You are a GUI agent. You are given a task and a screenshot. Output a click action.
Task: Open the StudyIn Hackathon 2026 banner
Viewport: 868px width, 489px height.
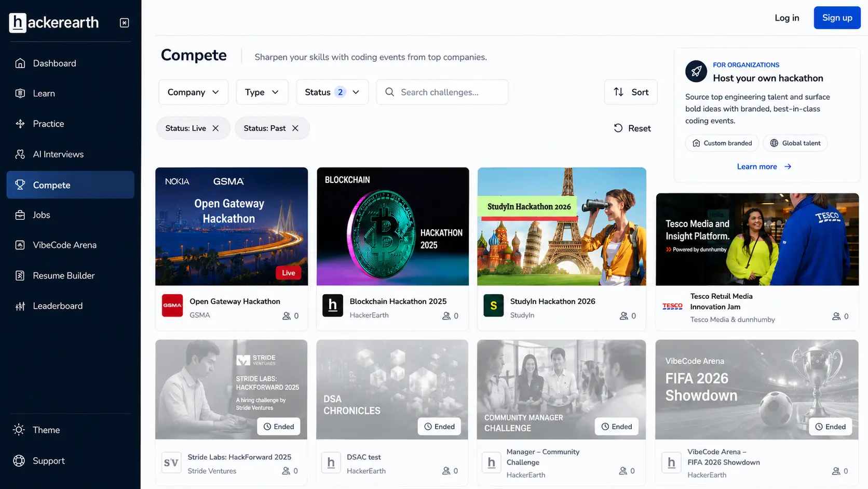coord(562,227)
